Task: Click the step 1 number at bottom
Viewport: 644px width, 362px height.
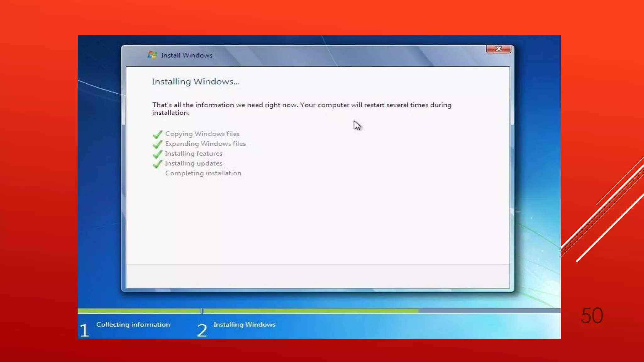Action: 84,331
